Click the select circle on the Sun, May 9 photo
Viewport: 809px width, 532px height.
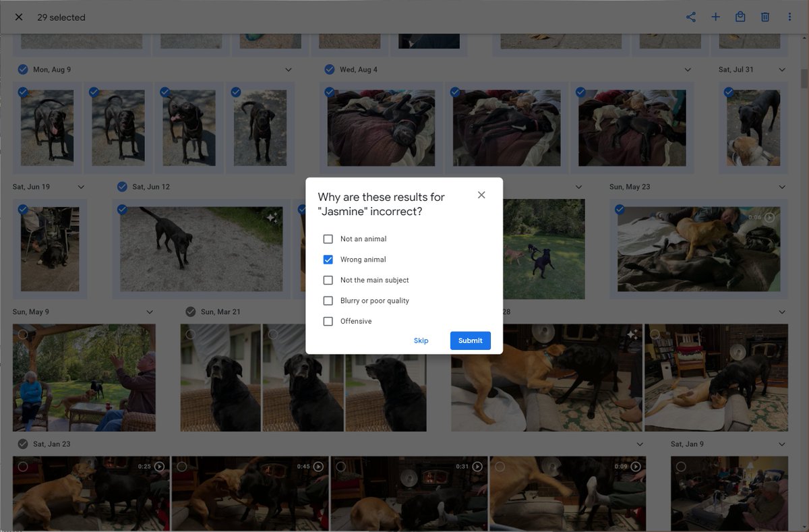[x=23, y=334]
